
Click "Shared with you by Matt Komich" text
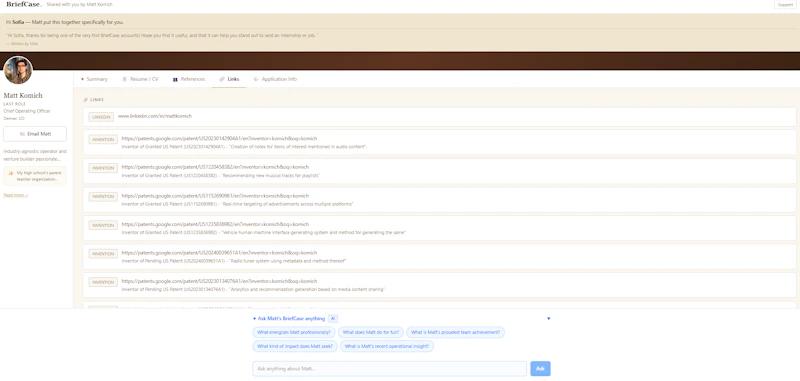[x=79, y=5]
